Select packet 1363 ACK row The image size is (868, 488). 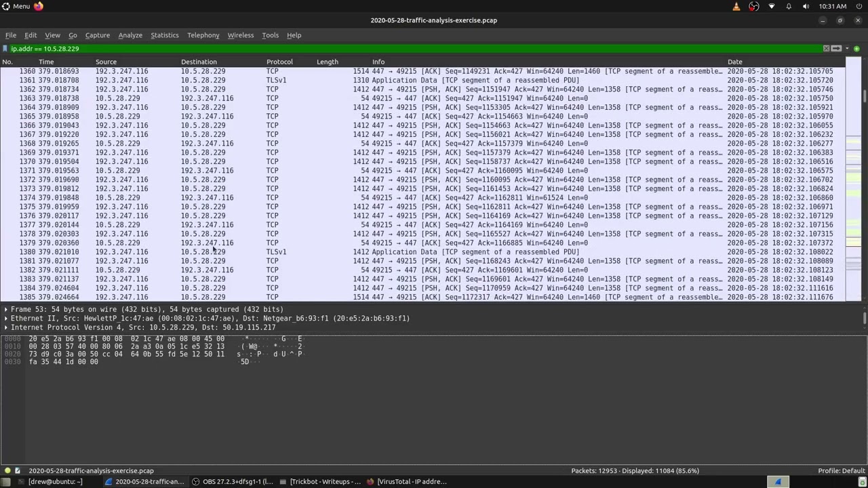coord(422,98)
